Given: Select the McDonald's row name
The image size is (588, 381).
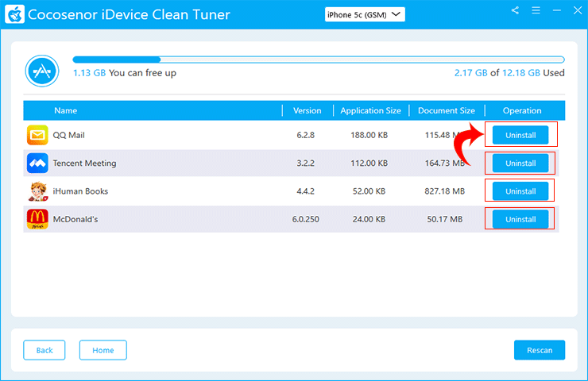Looking at the screenshot, I should 75,219.
